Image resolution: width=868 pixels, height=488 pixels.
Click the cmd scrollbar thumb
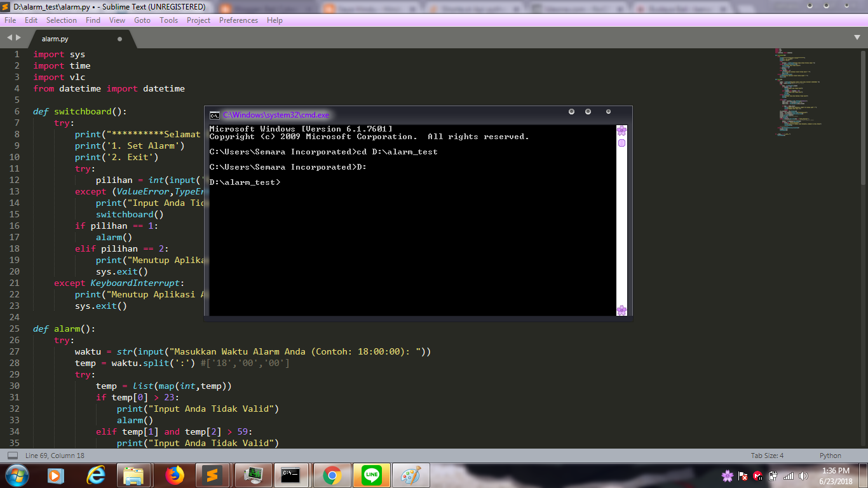click(621, 143)
